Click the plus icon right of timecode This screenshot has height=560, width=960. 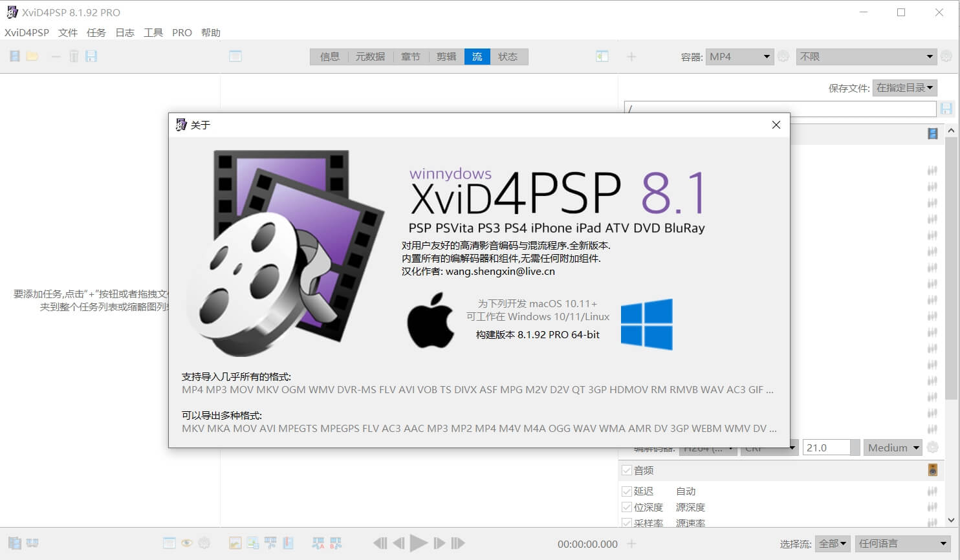(631, 544)
